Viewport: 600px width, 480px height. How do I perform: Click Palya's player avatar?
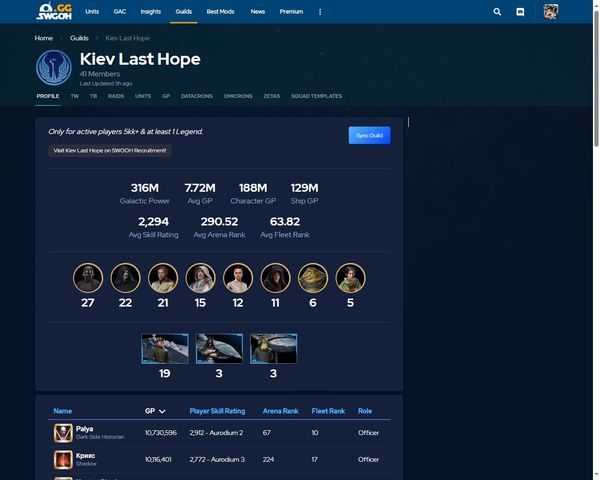(x=62, y=433)
